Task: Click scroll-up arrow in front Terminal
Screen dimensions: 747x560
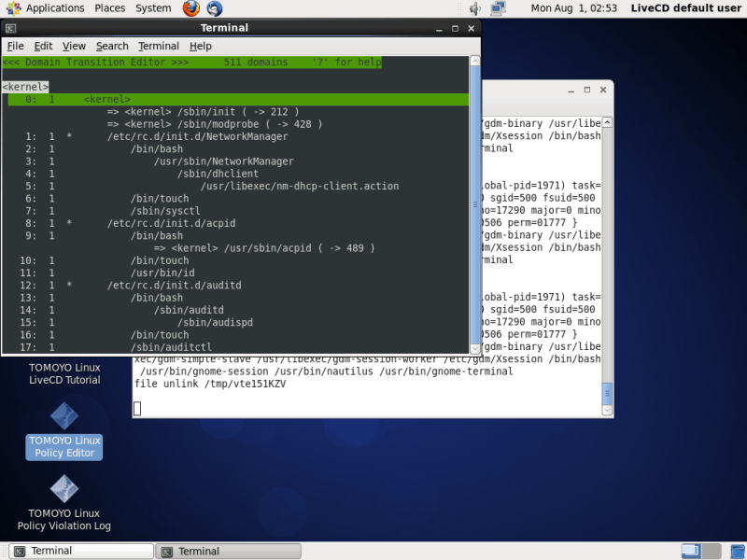Action: click(x=475, y=61)
